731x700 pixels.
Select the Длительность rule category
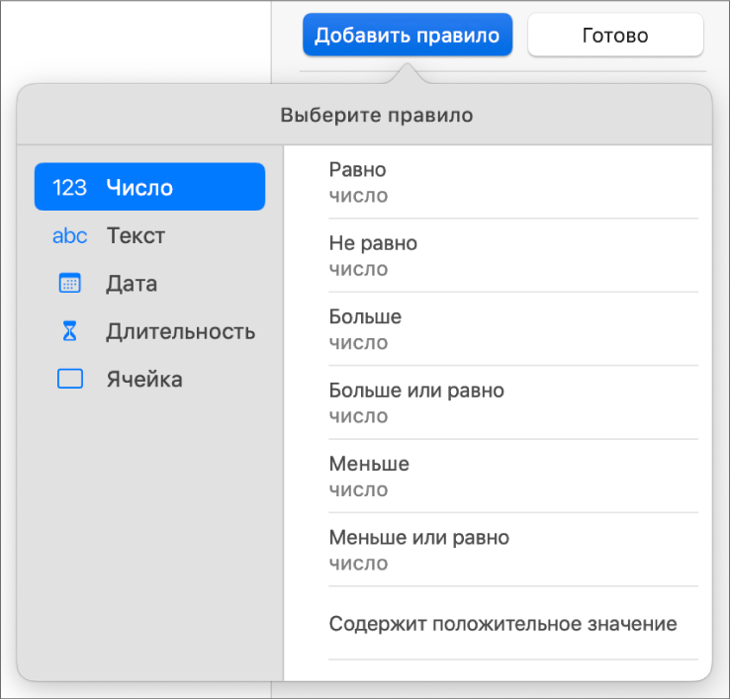pyautogui.click(x=149, y=331)
